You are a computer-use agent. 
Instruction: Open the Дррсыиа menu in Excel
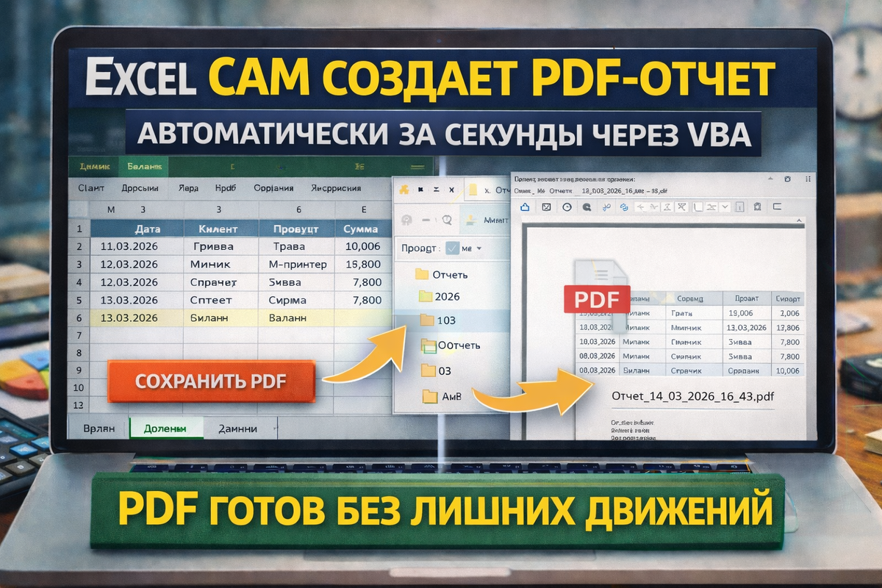pyautogui.click(x=141, y=187)
